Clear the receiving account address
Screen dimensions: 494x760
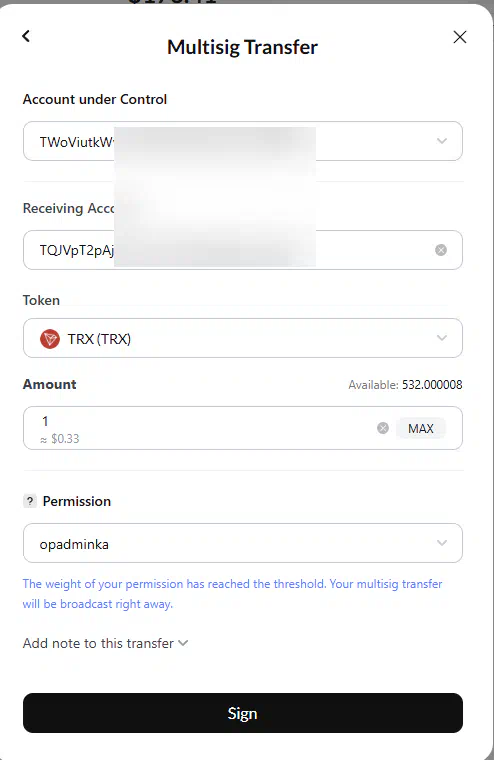[x=441, y=250]
